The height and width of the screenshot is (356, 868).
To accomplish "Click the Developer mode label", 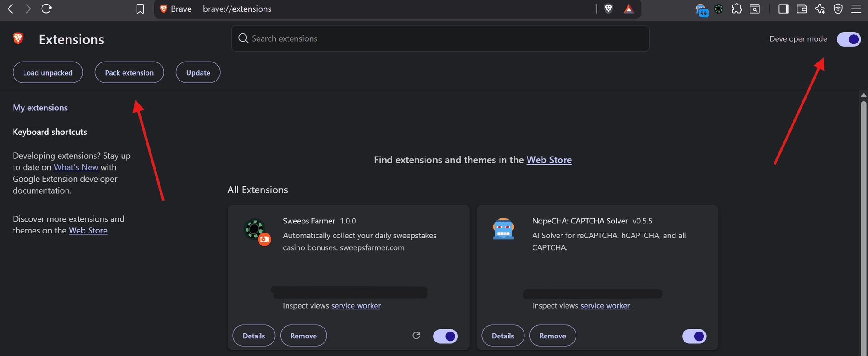I will click(x=798, y=39).
